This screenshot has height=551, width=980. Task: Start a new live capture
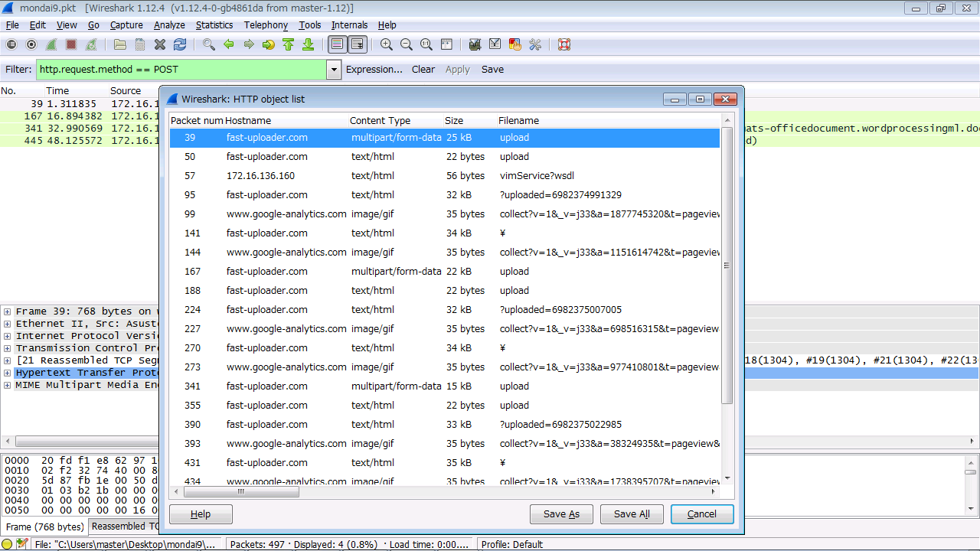point(51,44)
